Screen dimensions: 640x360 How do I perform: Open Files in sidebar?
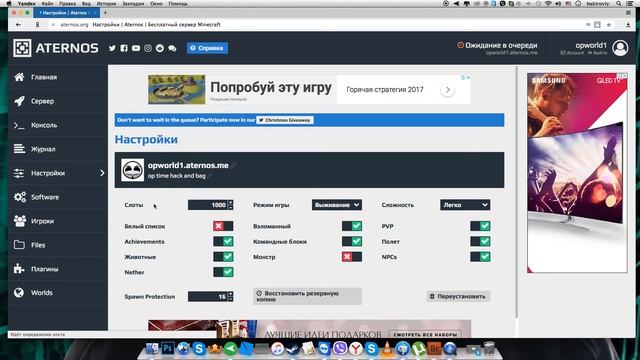click(58, 245)
